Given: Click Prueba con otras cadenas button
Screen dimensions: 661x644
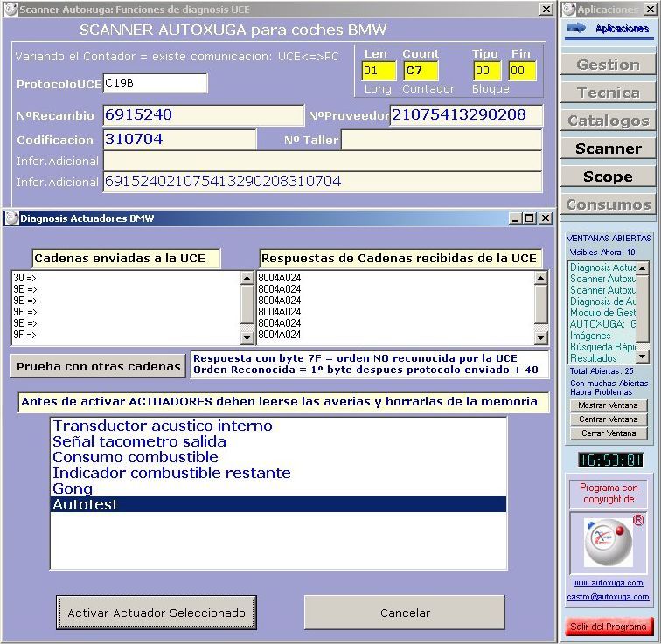Looking at the screenshot, I should click(98, 366).
